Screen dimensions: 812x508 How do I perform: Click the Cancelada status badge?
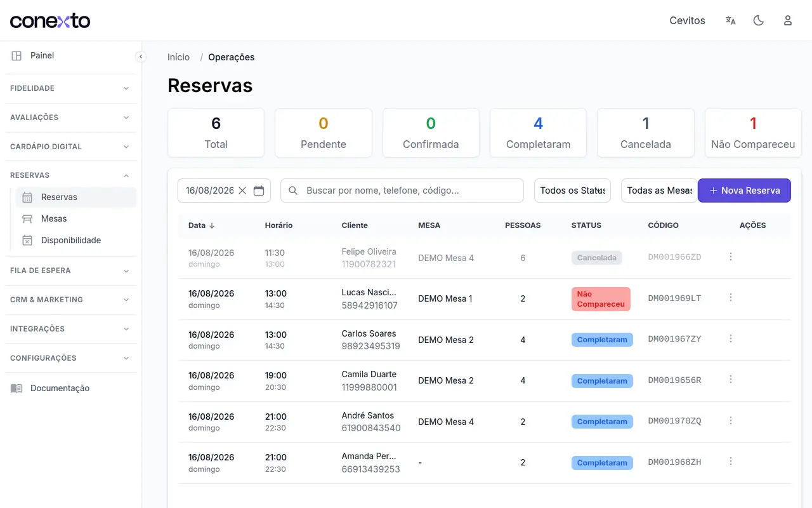pyautogui.click(x=597, y=258)
